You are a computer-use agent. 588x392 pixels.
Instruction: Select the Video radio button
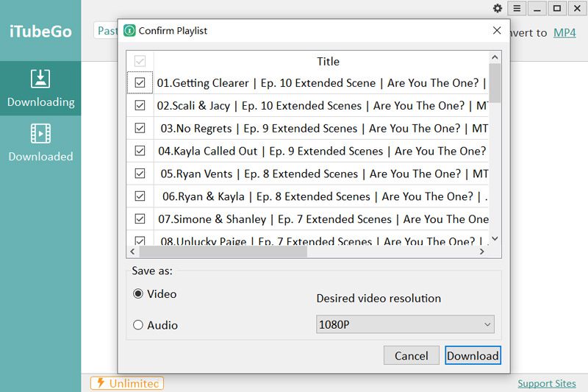coord(138,293)
